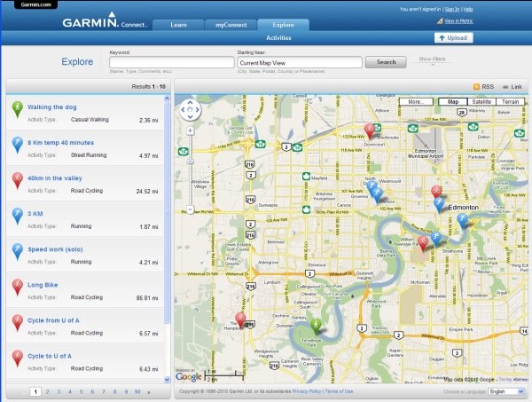Screen dimensions: 532x402
Task: Open the 40km in the valley activity
Action: (x=55, y=178)
